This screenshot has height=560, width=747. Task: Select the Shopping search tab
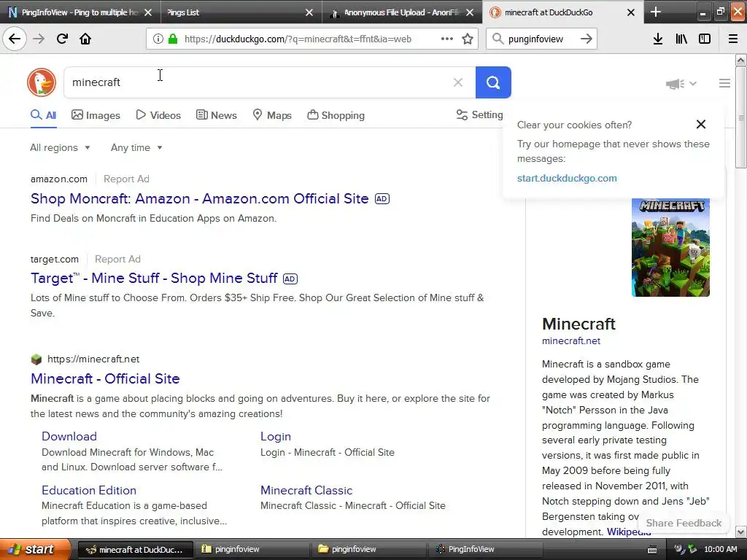point(336,115)
